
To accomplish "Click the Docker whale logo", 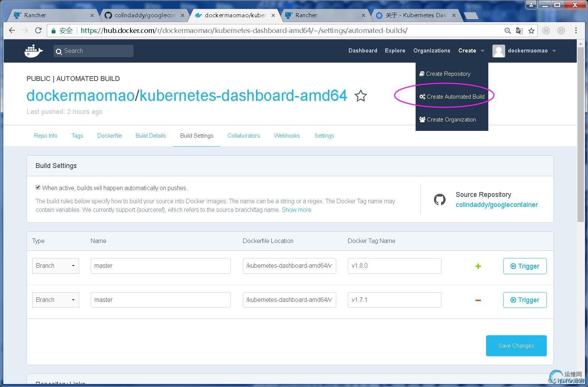I will tap(34, 51).
